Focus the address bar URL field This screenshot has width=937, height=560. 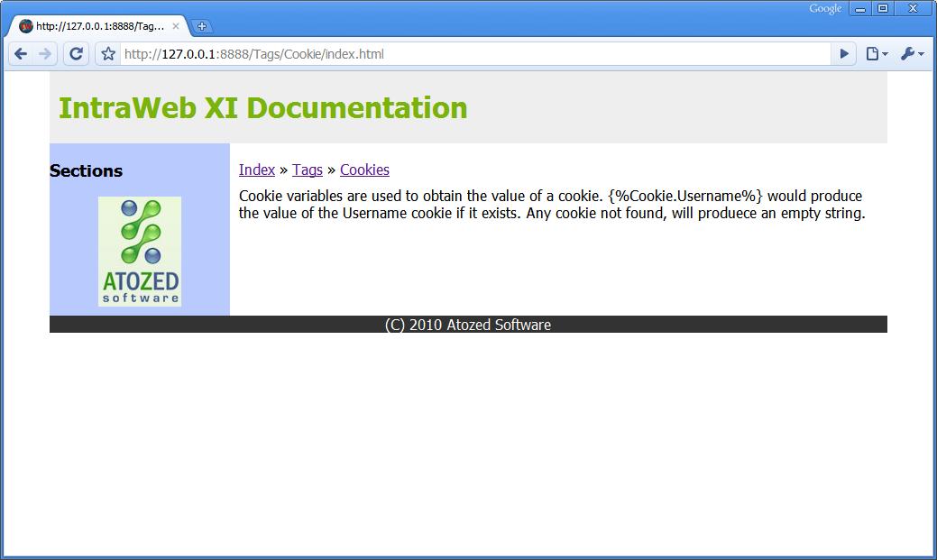click(469, 54)
